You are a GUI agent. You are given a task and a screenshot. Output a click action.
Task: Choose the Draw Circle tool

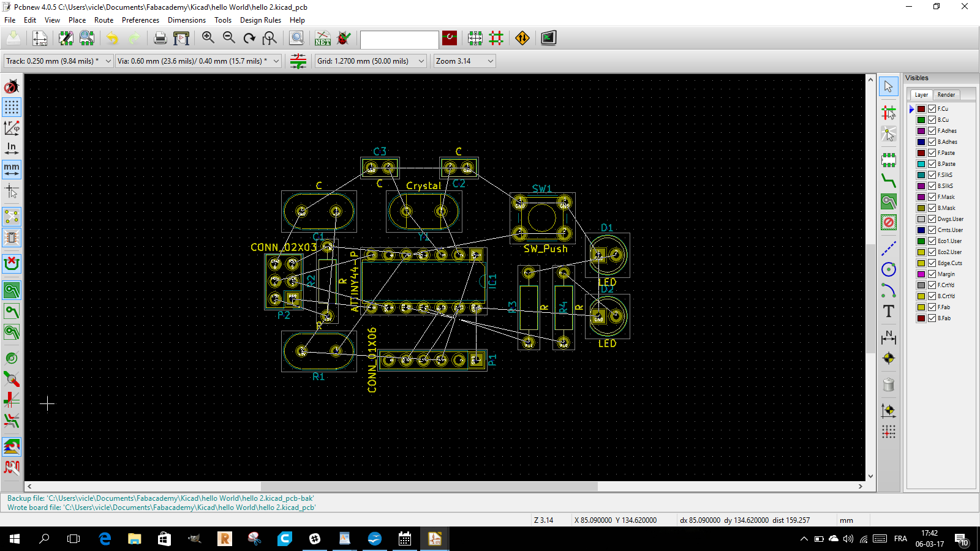coord(889,269)
